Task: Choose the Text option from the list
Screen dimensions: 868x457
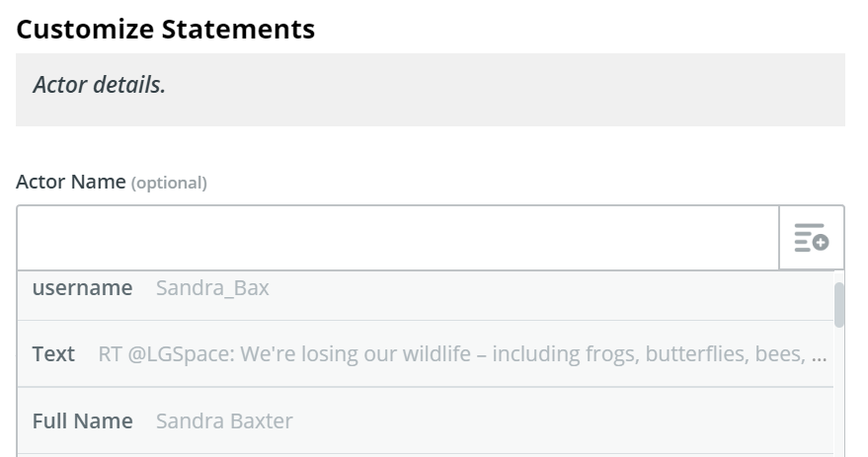Action: [x=426, y=353]
